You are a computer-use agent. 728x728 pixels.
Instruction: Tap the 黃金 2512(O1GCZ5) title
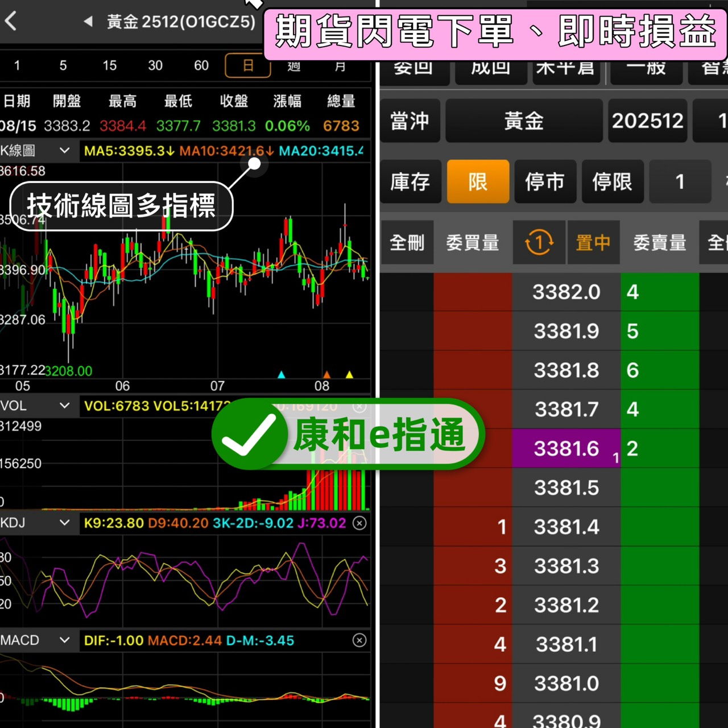[181, 22]
